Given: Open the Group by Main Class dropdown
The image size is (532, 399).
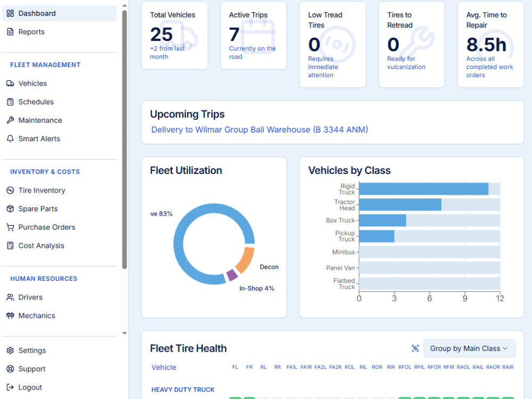Looking at the screenshot, I should click(469, 348).
